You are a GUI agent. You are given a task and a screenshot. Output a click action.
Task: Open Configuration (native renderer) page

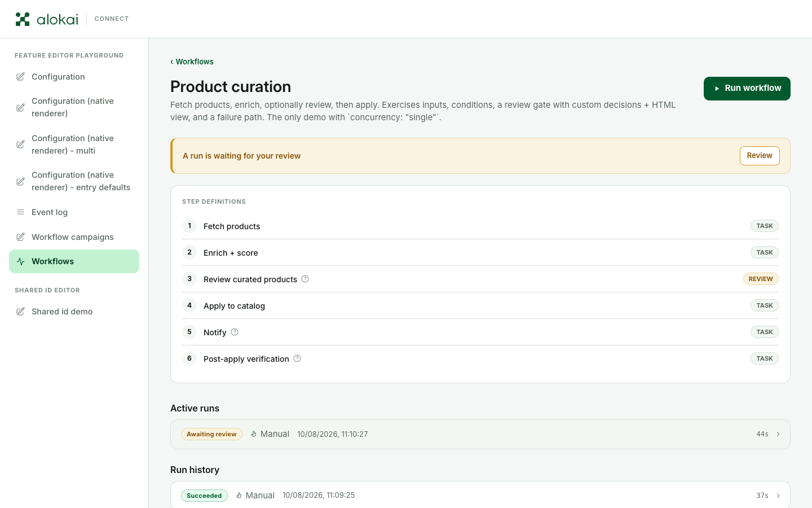(x=74, y=107)
